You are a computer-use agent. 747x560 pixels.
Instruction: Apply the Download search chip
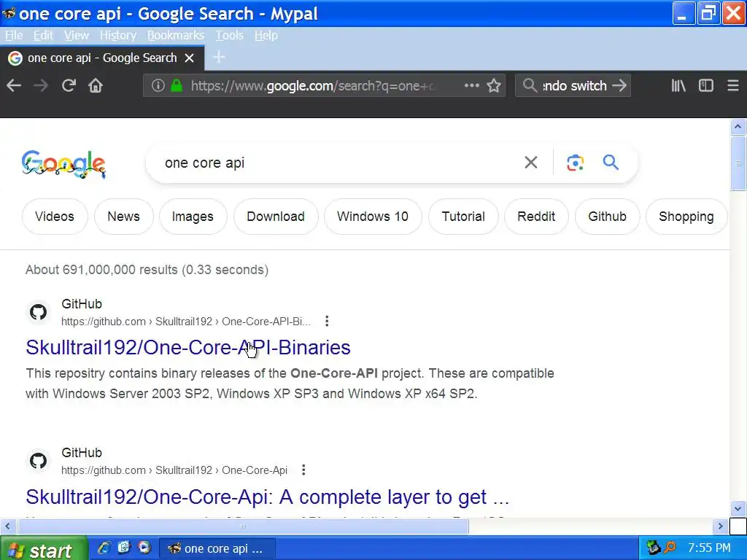point(276,217)
